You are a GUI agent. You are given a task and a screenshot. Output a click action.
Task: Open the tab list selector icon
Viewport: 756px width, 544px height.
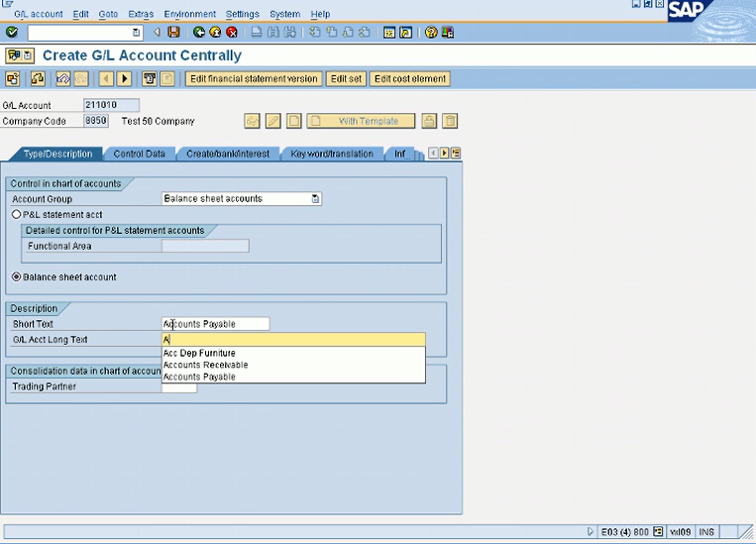coord(456,154)
